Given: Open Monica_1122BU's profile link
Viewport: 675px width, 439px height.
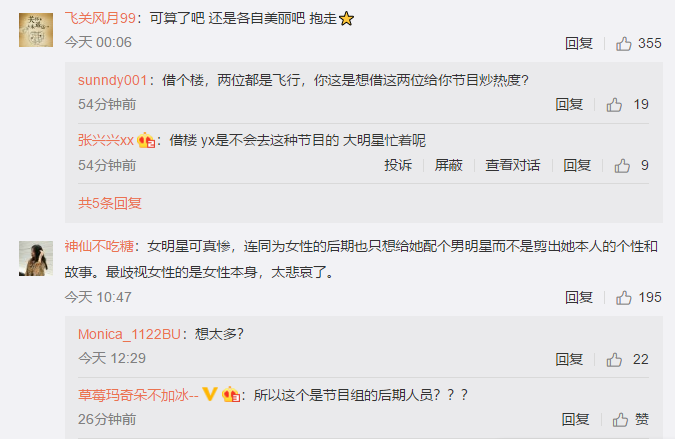Looking at the screenshot, I should [x=129, y=334].
